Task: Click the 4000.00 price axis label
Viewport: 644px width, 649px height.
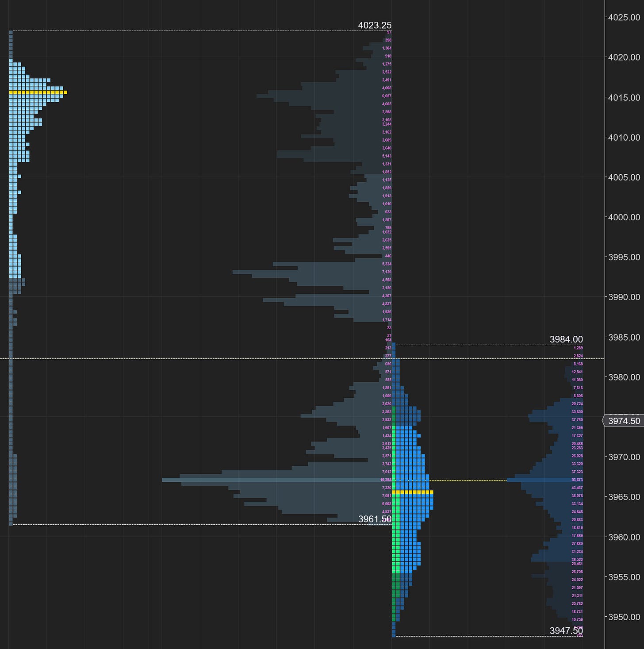Action: (624, 217)
